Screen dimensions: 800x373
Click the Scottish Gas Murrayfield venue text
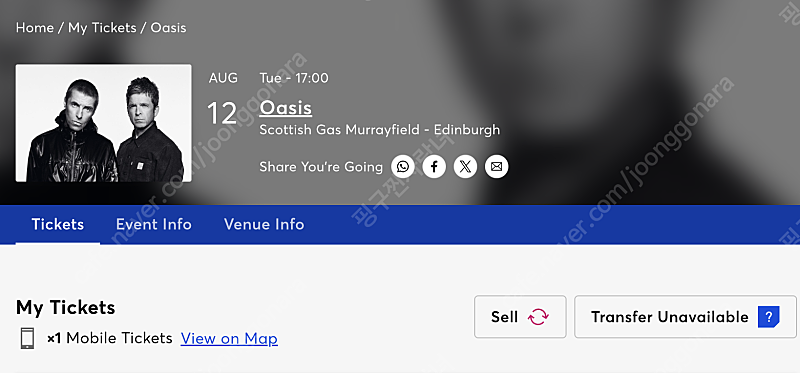pyautogui.click(x=380, y=130)
